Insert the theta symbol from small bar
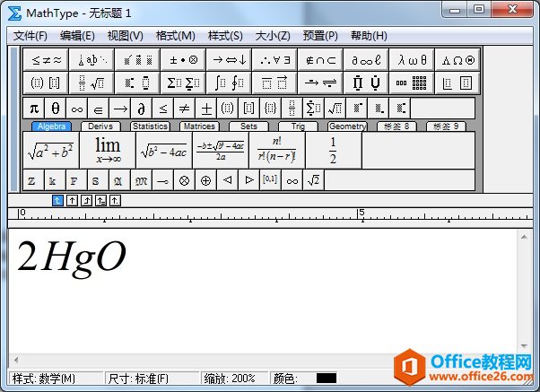 [x=56, y=109]
